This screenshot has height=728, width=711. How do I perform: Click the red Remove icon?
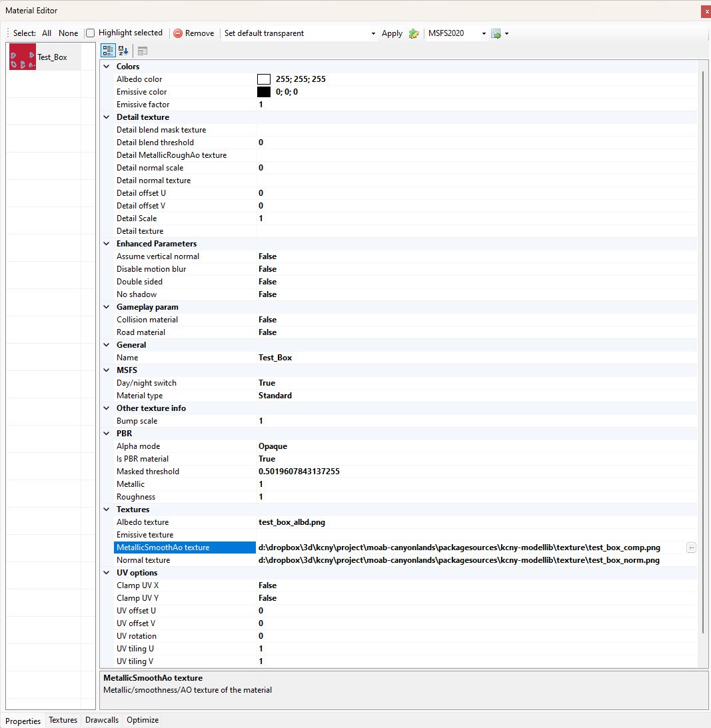[x=177, y=33]
